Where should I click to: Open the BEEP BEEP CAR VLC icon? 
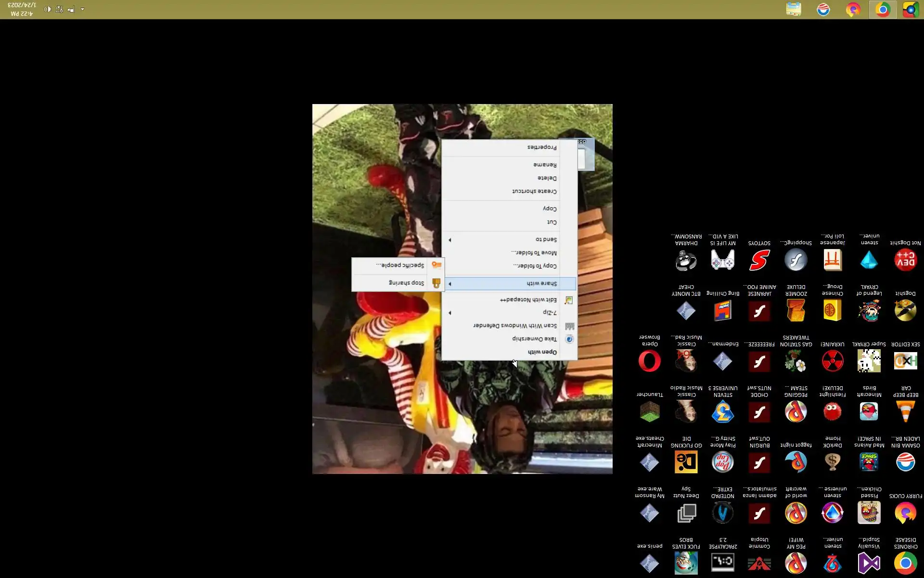(x=905, y=412)
